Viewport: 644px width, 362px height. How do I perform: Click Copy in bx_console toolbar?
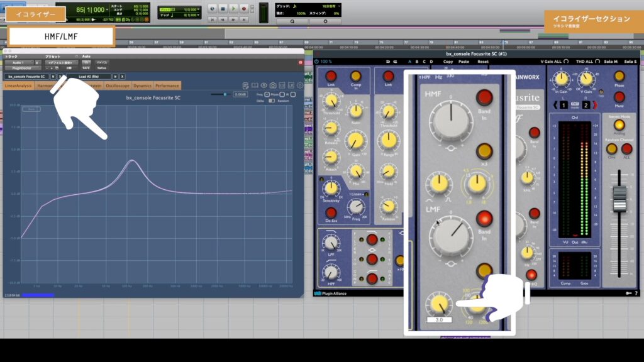448,62
